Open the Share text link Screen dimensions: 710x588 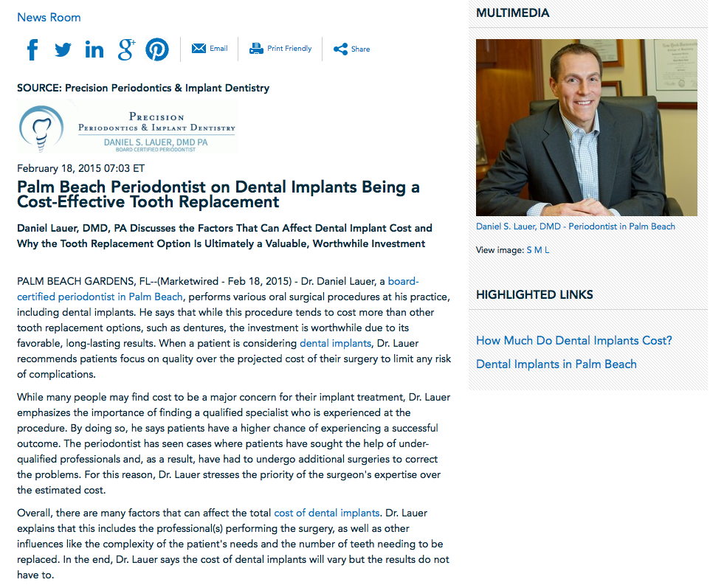point(360,49)
